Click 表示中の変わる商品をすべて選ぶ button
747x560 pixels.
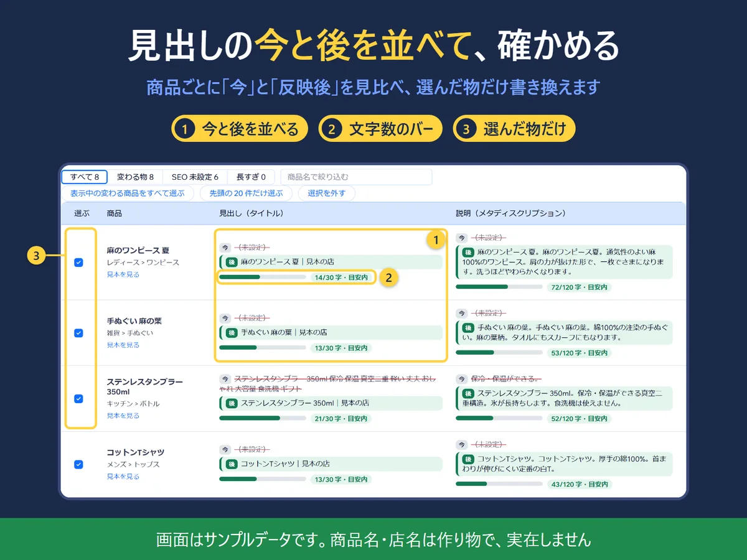(x=128, y=194)
